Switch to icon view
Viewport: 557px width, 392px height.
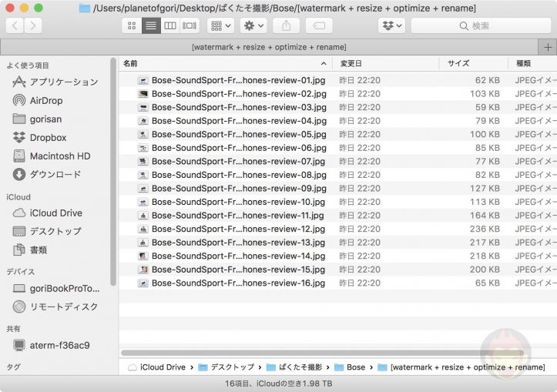132,25
